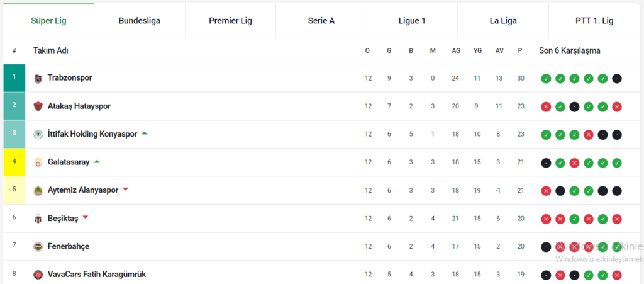Show the PTT 1. Lig standings
644x284 pixels.
point(594,21)
